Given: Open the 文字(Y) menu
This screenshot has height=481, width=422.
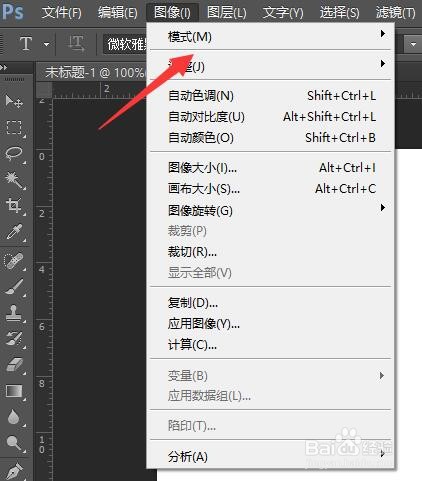Looking at the screenshot, I should [283, 13].
